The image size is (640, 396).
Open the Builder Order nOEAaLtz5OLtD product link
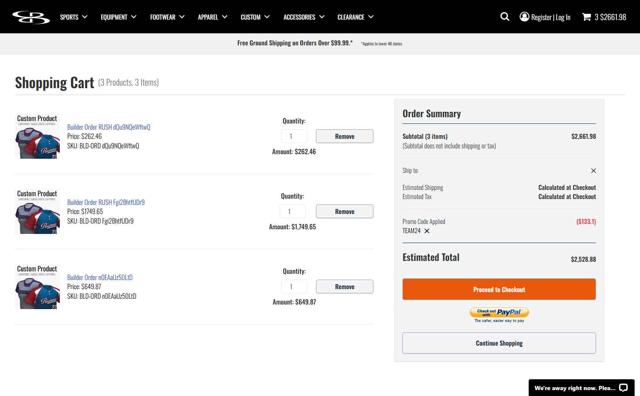tap(100, 277)
